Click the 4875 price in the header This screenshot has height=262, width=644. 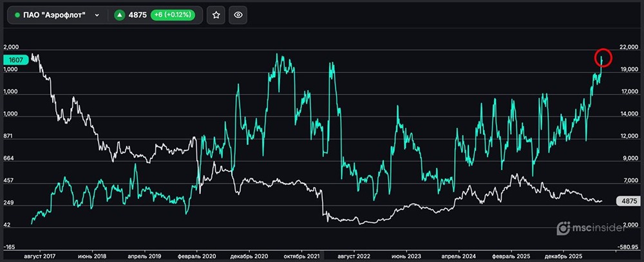tap(138, 15)
